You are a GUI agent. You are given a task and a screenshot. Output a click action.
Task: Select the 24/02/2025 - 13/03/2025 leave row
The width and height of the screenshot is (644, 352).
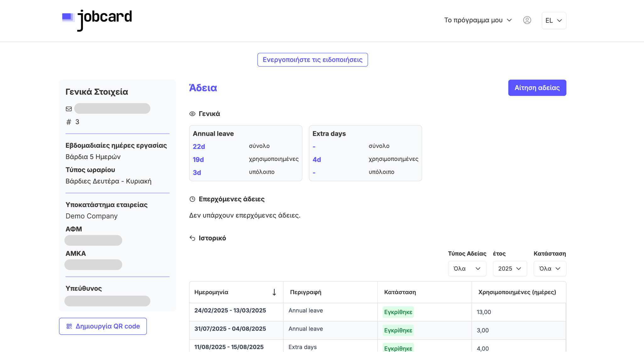[x=230, y=311]
